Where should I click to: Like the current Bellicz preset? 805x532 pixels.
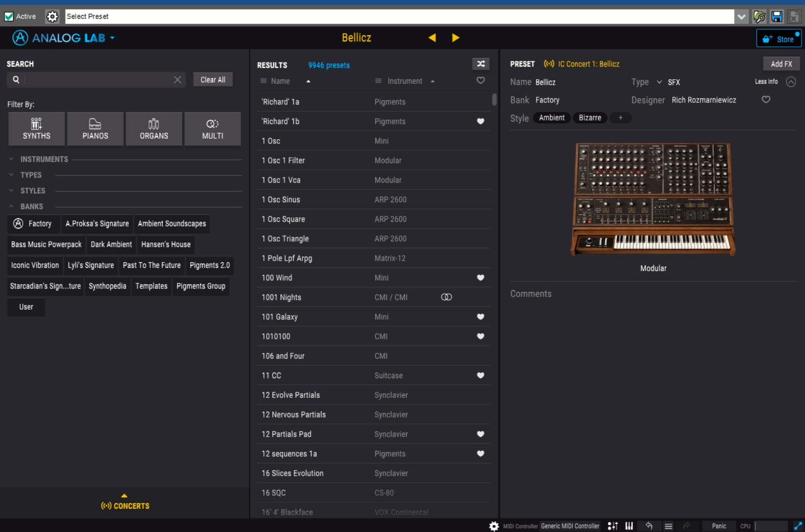[766, 99]
